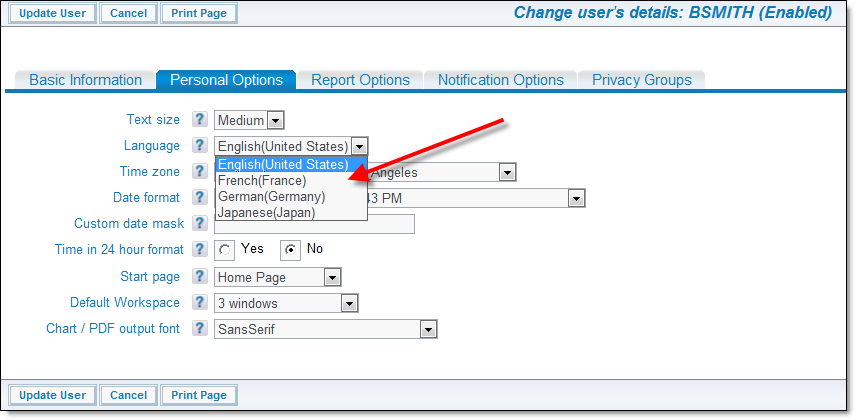Open the help icon beside Language

(200, 145)
